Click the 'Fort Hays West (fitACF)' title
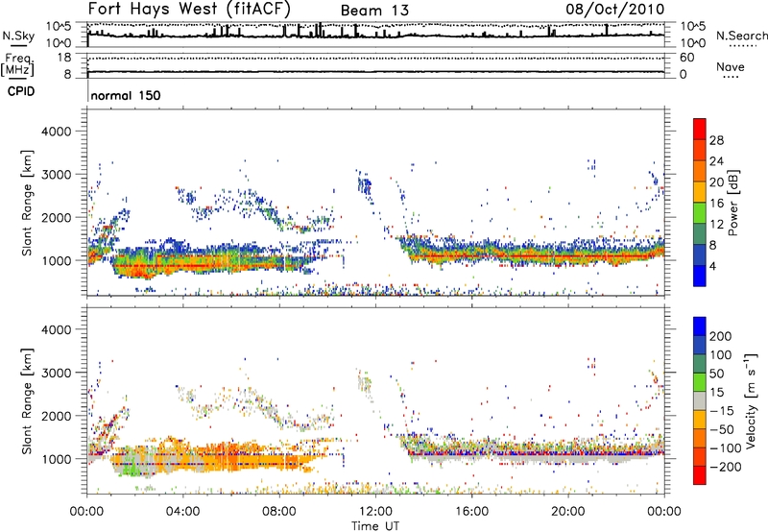Screen dimensions: 768x532 coord(189,9)
